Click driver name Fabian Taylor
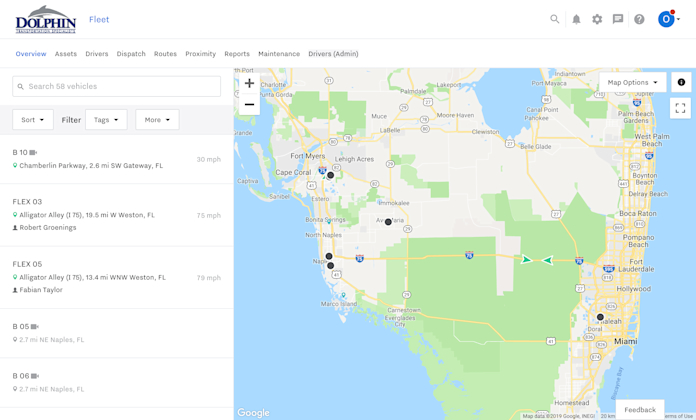The image size is (696, 420). tap(41, 289)
